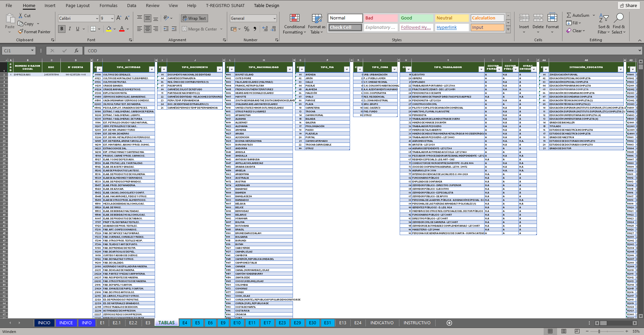Viewport: 644px width, 335px height.
Task: Open the TIPO_TRABAJADOR column filter dropdown
Action: click(481, 69)
